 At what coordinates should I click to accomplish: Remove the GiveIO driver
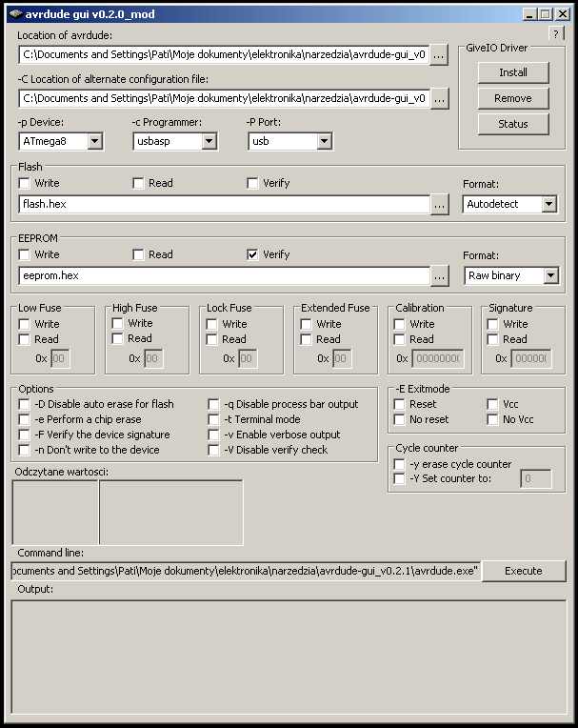coord(513,98)
